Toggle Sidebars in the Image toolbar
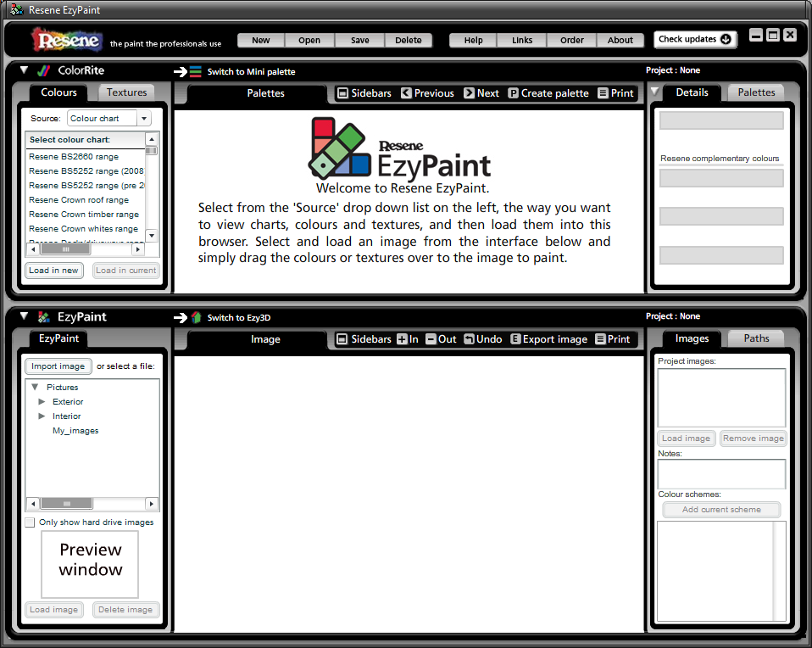The image size is (812, 648). click(364, 339)
